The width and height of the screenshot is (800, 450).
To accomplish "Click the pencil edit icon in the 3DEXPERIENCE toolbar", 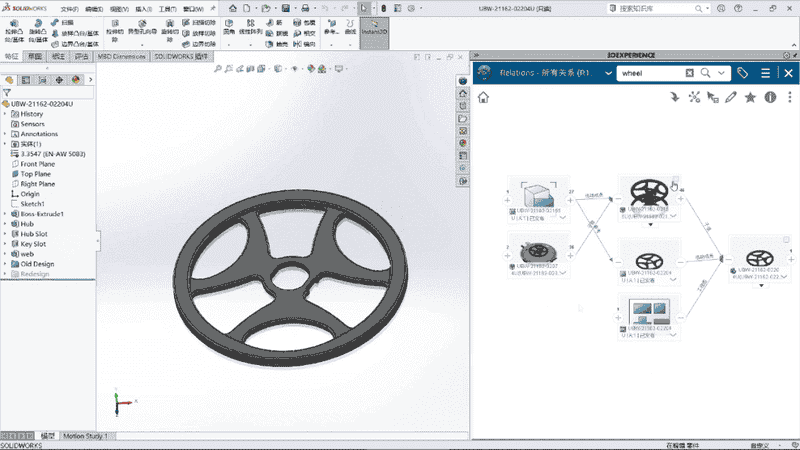I will [731, 97].
